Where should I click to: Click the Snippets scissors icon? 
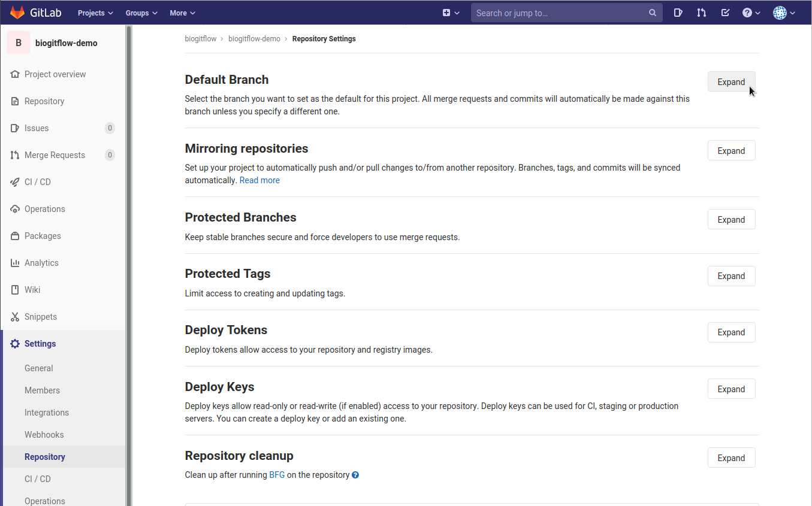pyautogui.click(x=15, y=317)
